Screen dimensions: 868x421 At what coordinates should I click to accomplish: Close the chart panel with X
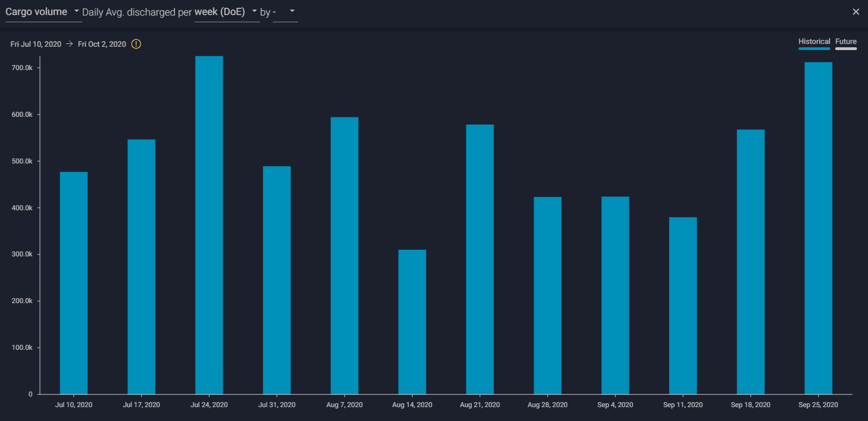856,12
